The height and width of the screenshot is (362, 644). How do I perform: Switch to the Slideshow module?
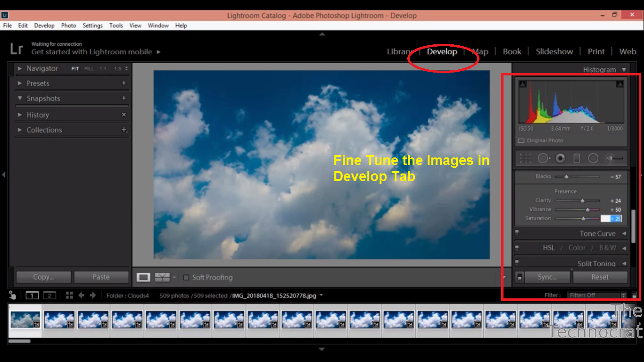(x=554, y=51)
